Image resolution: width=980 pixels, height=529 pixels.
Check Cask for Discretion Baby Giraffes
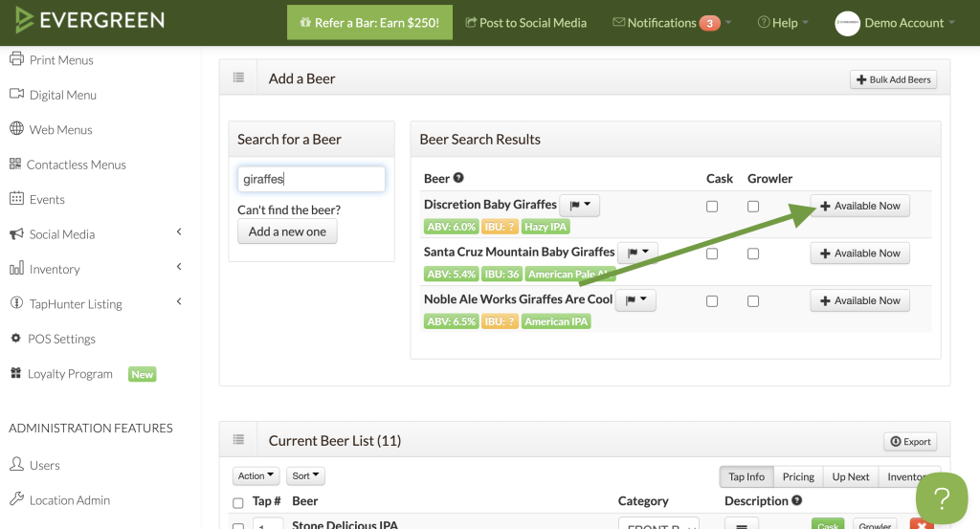tap(712, 207)
